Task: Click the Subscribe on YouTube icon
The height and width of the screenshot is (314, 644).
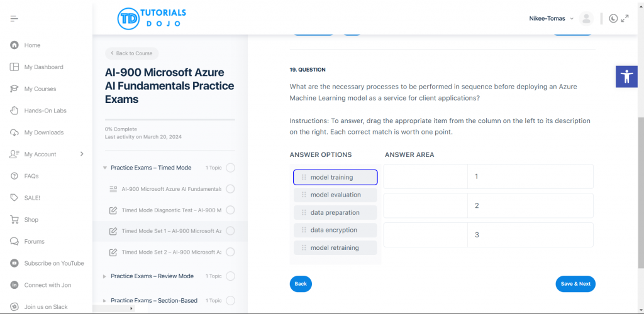Action: 14,263
